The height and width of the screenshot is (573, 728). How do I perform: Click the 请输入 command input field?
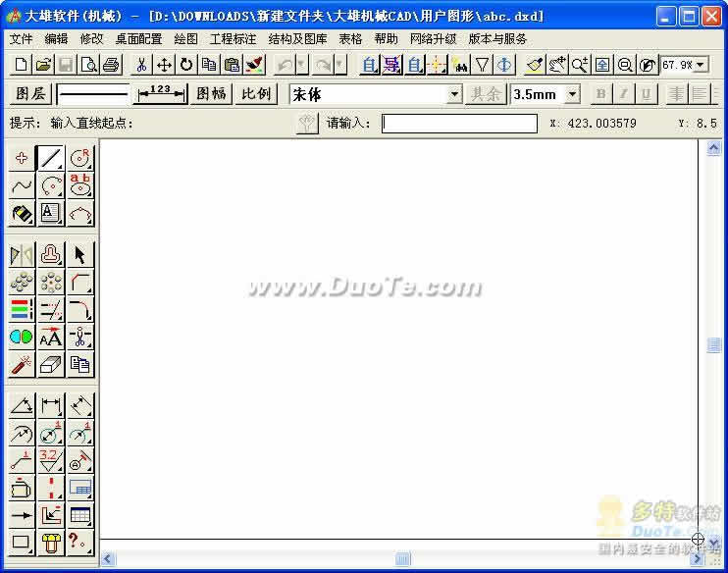pos(459,124)
